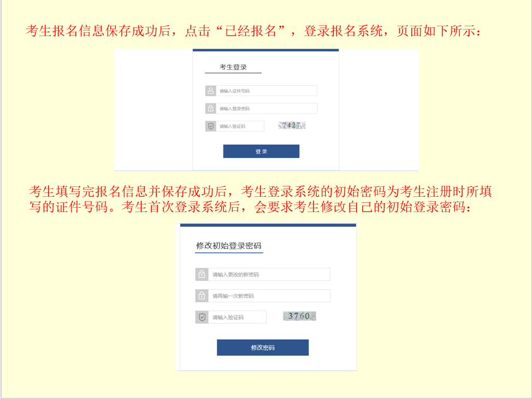Click shield icon in change password form

pos(202,317)
